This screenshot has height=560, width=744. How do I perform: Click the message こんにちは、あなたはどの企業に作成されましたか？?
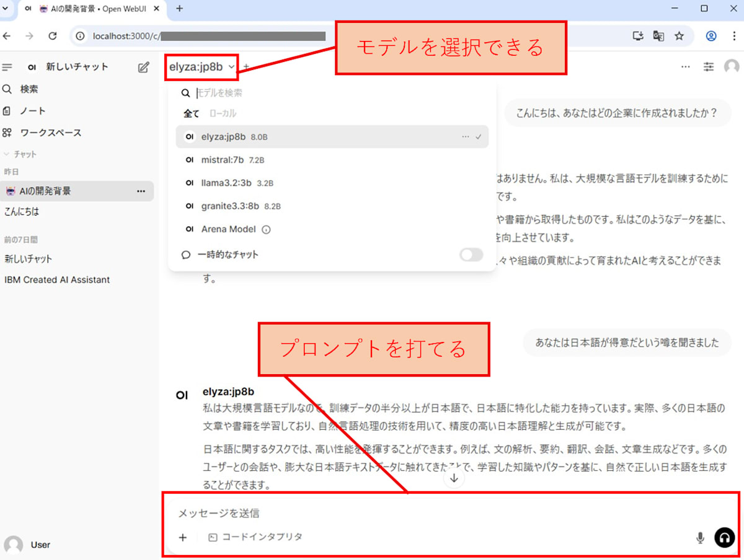(x=616, y=113)
